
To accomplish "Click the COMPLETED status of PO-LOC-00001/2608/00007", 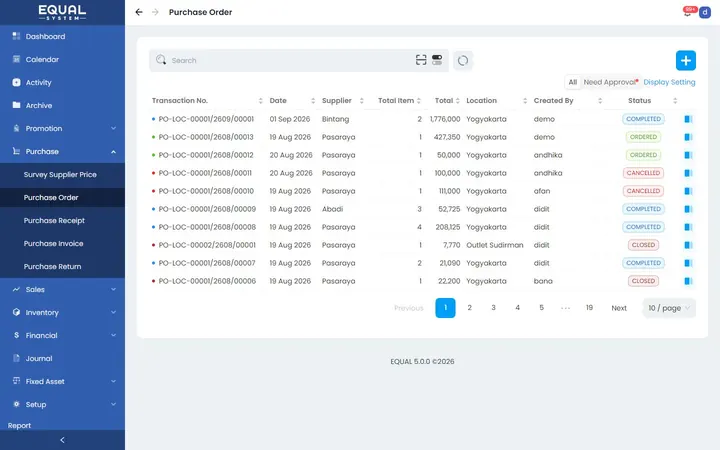I will [643, 263].
